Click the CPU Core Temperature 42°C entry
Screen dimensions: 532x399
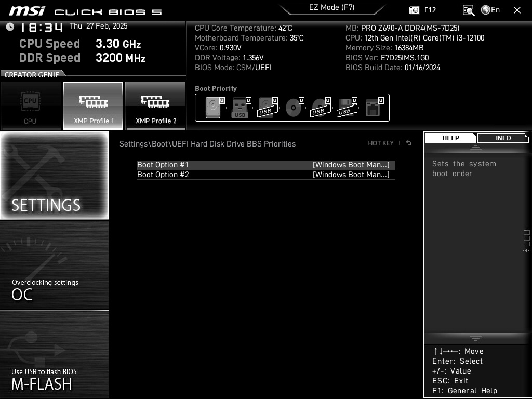pyautogui.click(x=244, y=28)
